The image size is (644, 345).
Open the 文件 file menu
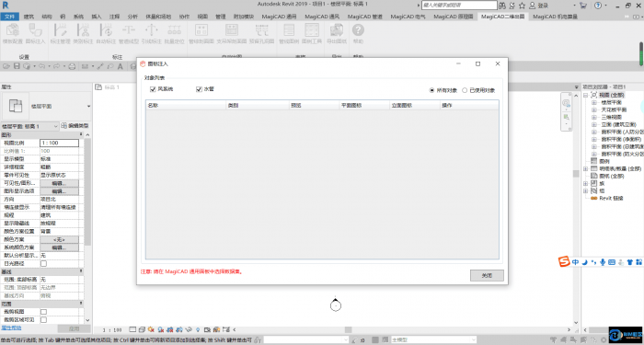point(10,17)
